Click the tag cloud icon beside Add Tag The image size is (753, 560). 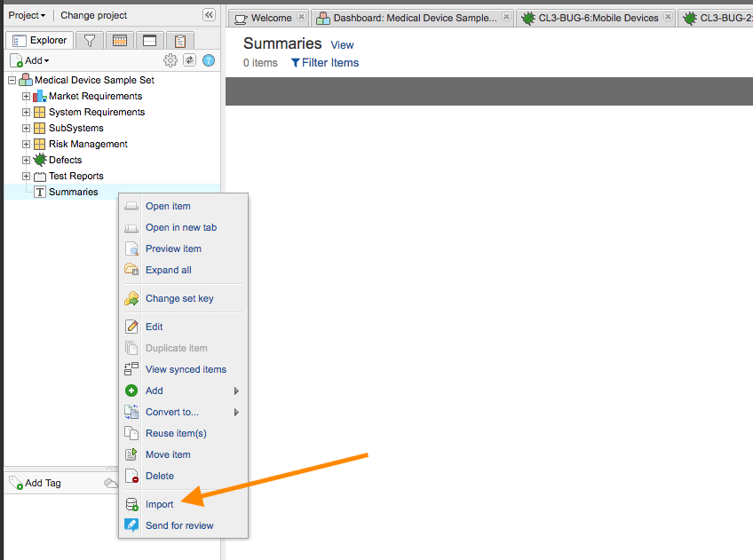(x=111, y=483)
